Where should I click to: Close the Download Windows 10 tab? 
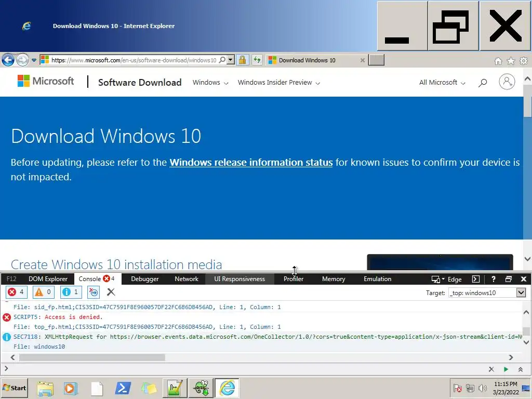[x=362, y=60]
